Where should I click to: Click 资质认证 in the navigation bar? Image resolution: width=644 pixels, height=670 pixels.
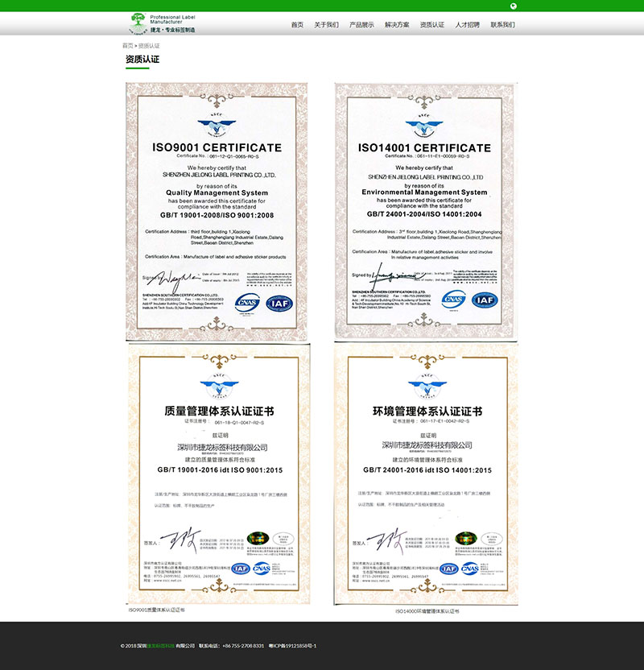coord(432,25)
